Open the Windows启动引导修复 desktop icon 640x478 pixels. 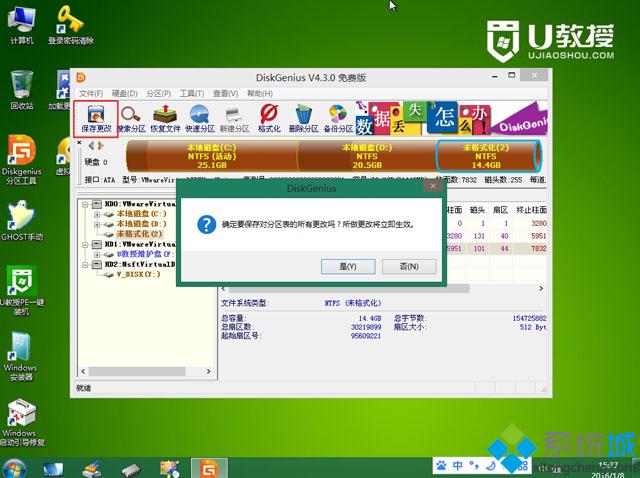coord(22,423)
